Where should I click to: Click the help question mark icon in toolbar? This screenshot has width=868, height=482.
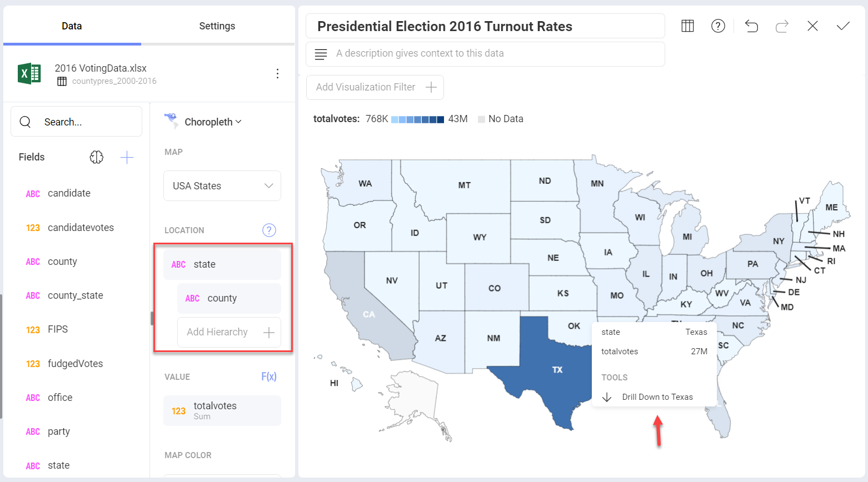pos(718,26)
